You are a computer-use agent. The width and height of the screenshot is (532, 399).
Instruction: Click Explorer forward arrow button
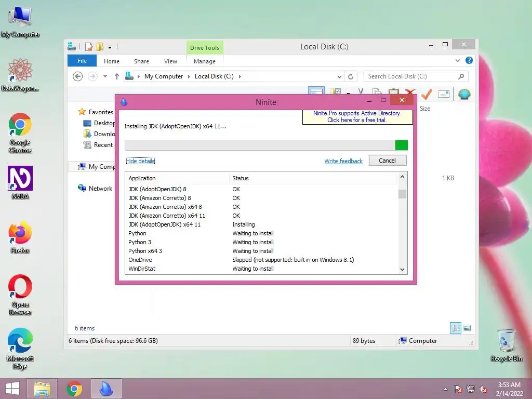92,76
